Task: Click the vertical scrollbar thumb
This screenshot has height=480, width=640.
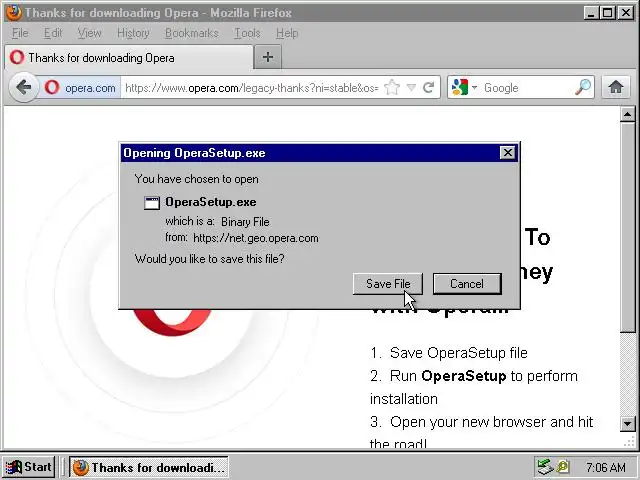Action: [x=627, y=228]
